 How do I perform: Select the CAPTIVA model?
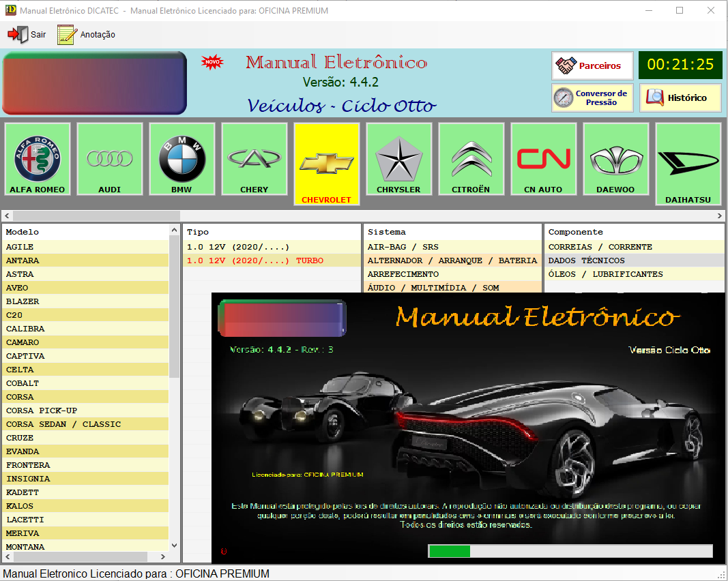(x=86, y=356)
